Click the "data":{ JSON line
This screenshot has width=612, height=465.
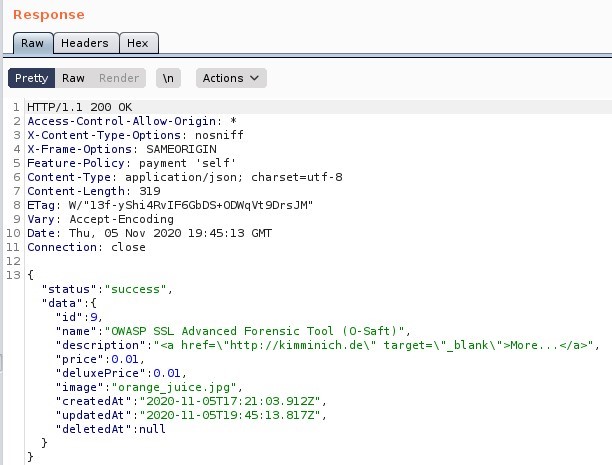click(x=69, y=303)
